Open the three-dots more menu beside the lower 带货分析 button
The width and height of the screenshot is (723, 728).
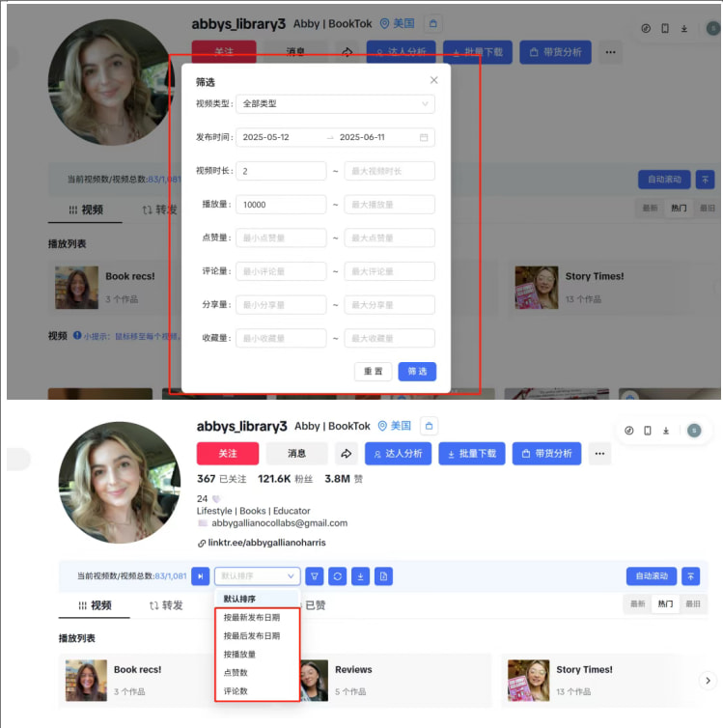click(600, 454)
